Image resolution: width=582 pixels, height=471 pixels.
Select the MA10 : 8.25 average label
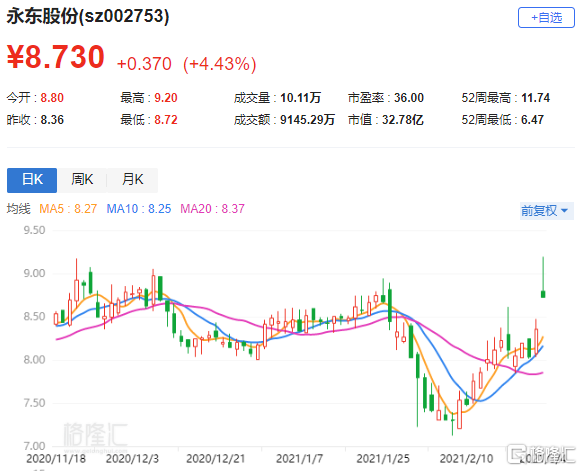click(x=139, y=209)
